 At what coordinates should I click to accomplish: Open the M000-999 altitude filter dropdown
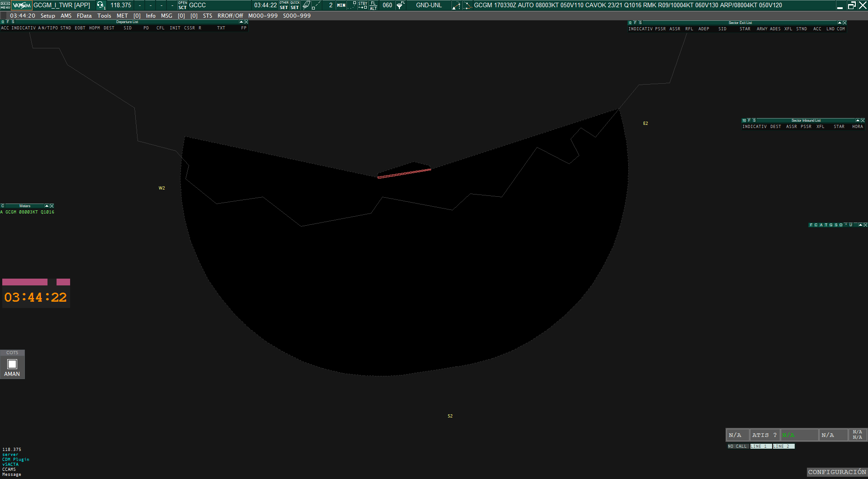(x=263, y=16)
